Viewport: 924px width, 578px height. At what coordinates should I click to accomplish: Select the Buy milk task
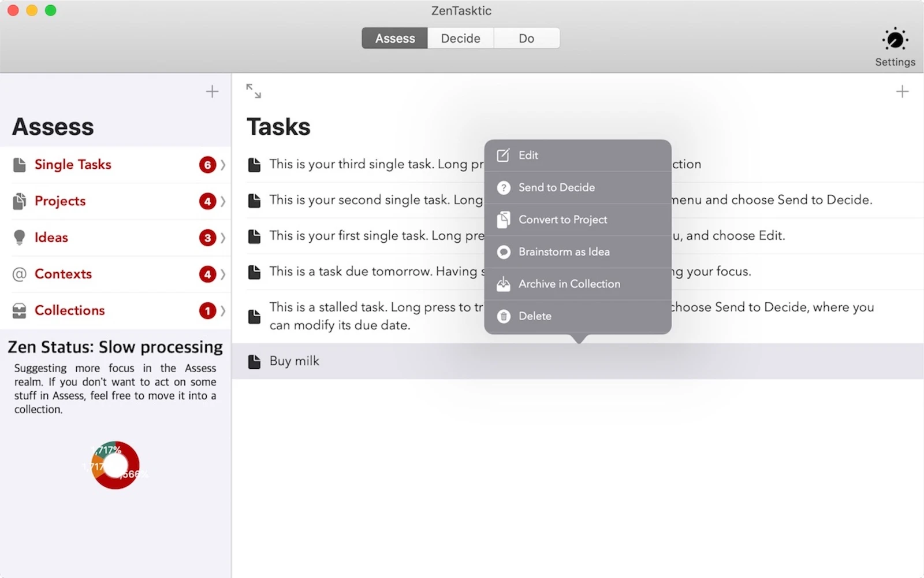coord(577,361)
